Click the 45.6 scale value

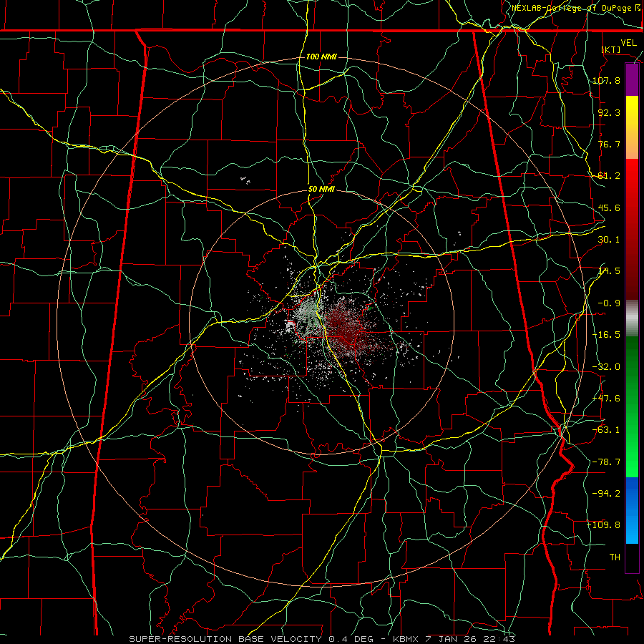609,208
